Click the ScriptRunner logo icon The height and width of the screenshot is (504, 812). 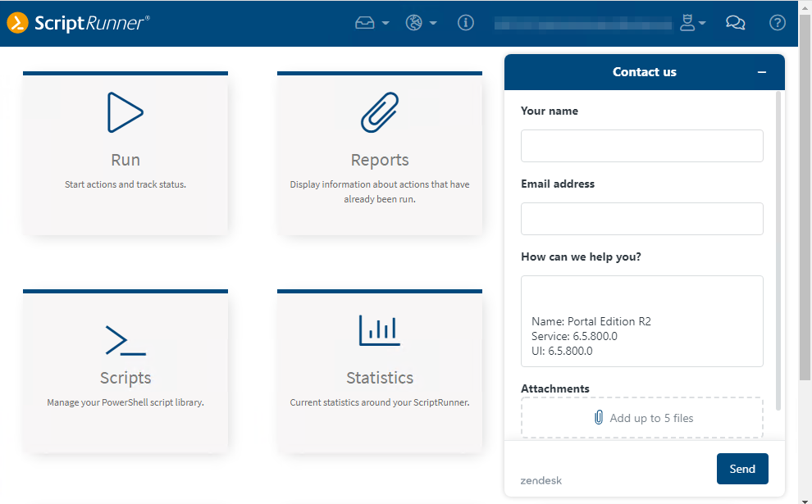coord(17,23)
